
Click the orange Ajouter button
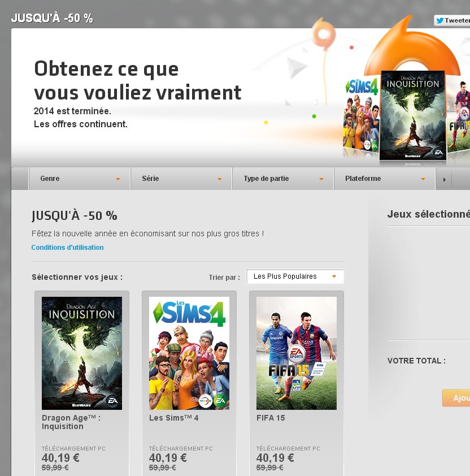tap(456, 397)
